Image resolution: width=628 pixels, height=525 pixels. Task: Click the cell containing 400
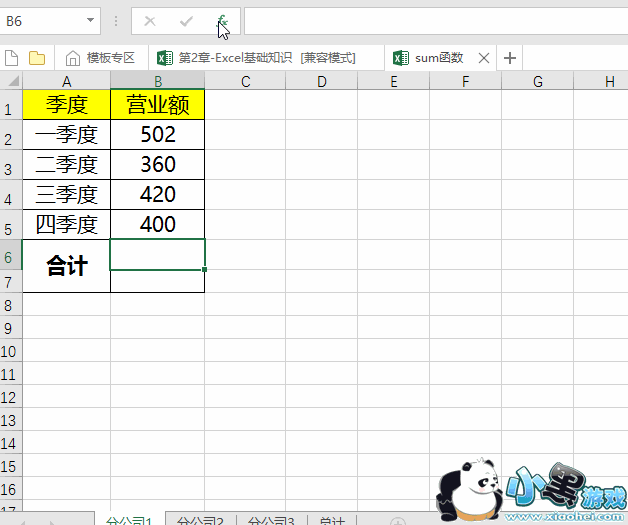click(x=158, y=225)
